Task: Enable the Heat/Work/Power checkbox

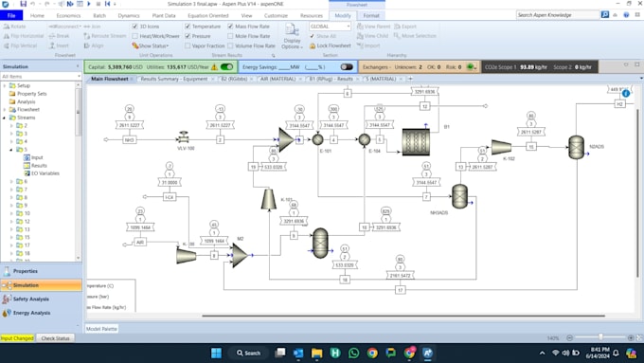Action: (134, 36)
